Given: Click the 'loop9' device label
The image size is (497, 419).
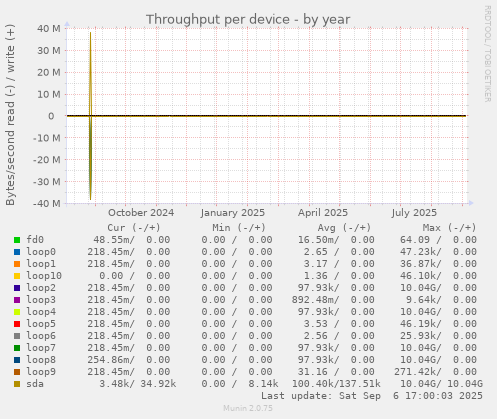Looking at the screenshot, I should [41, 372].
